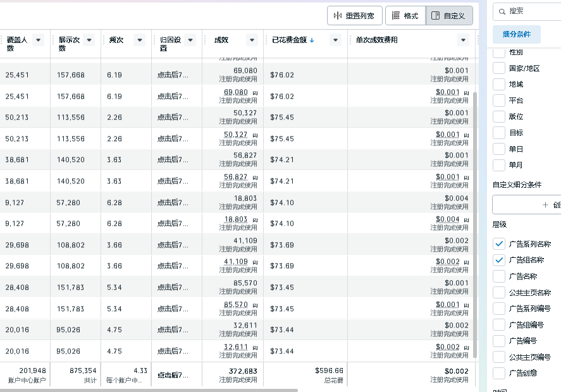
Task: Click the search magnifier icon in sidebar
Action: pyautogui.click(x=502, y=11)
